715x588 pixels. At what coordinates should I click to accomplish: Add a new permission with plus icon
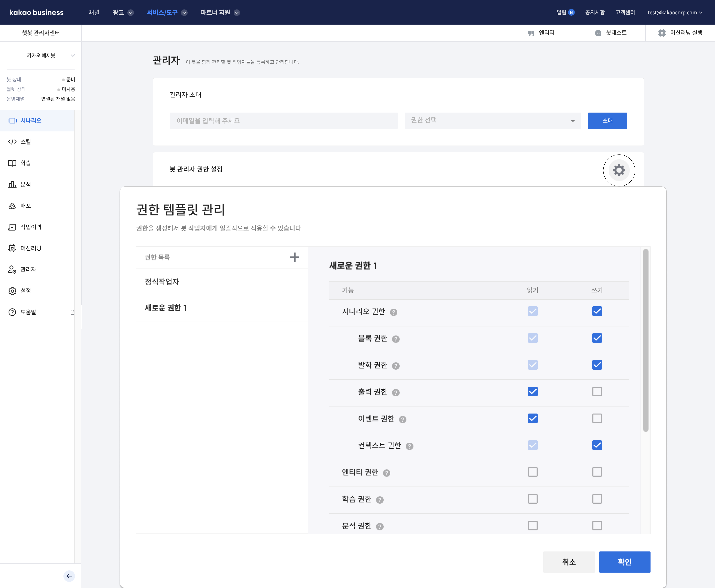pyautogui.click(x=294, y=257)
